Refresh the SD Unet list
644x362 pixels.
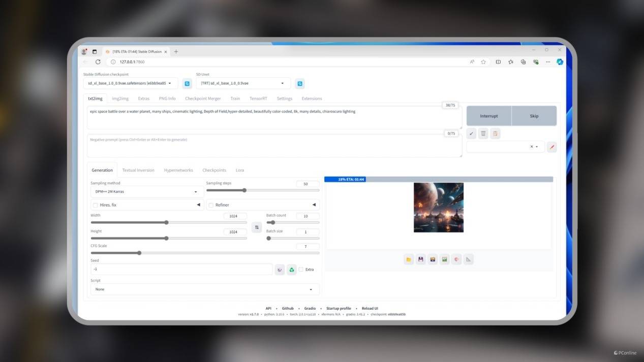(300, 84)
